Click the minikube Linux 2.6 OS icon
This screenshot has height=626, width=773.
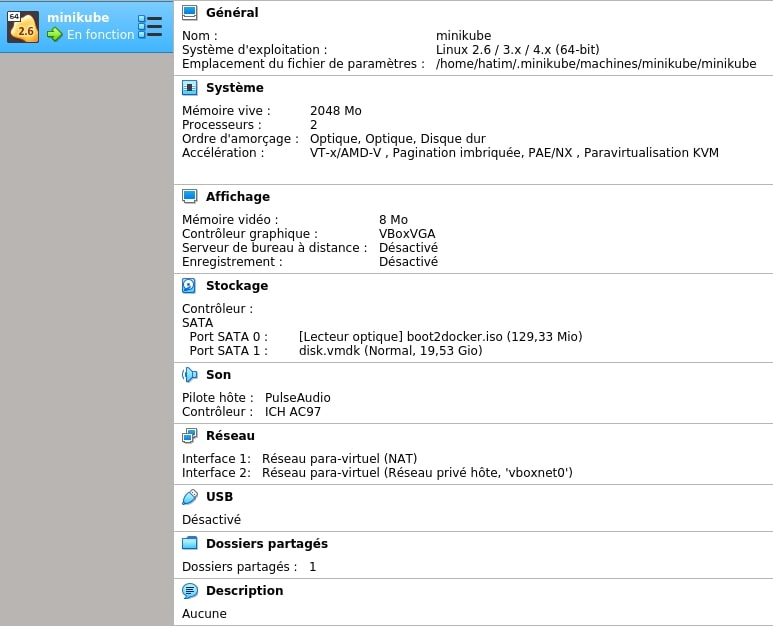point(23,27)
